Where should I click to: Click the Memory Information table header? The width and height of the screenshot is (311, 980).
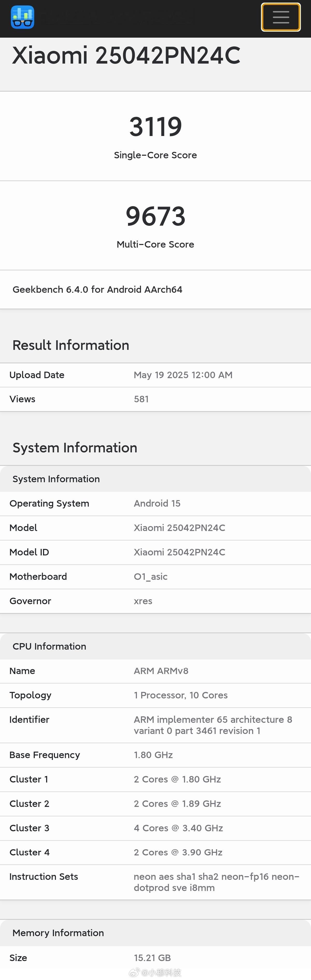click(155, 933)
